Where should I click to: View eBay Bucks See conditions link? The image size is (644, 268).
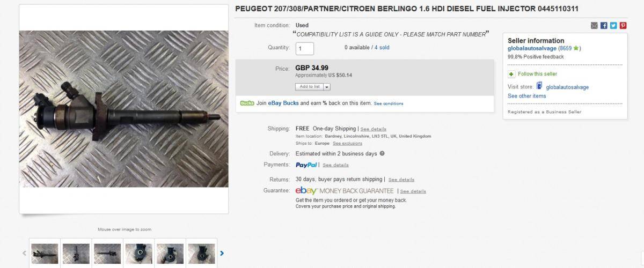(389, 103)
